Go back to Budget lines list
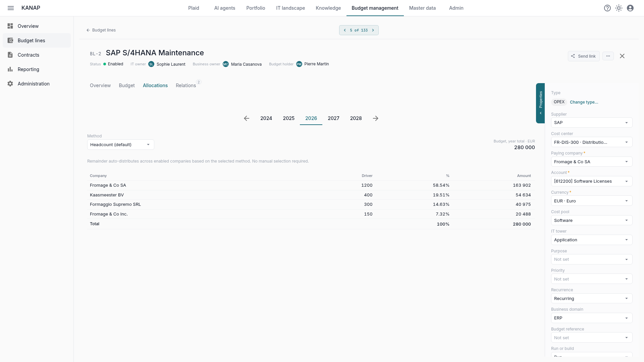The width and height of the screenshot is (644, 362). point(101,30)
